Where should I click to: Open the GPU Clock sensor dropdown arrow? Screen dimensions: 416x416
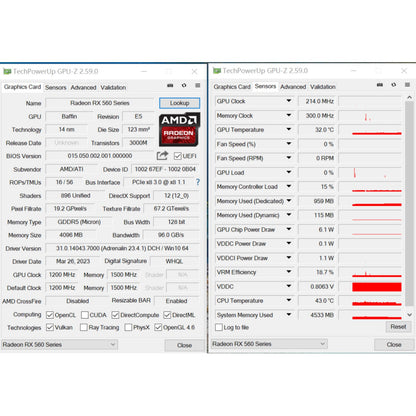289,101
